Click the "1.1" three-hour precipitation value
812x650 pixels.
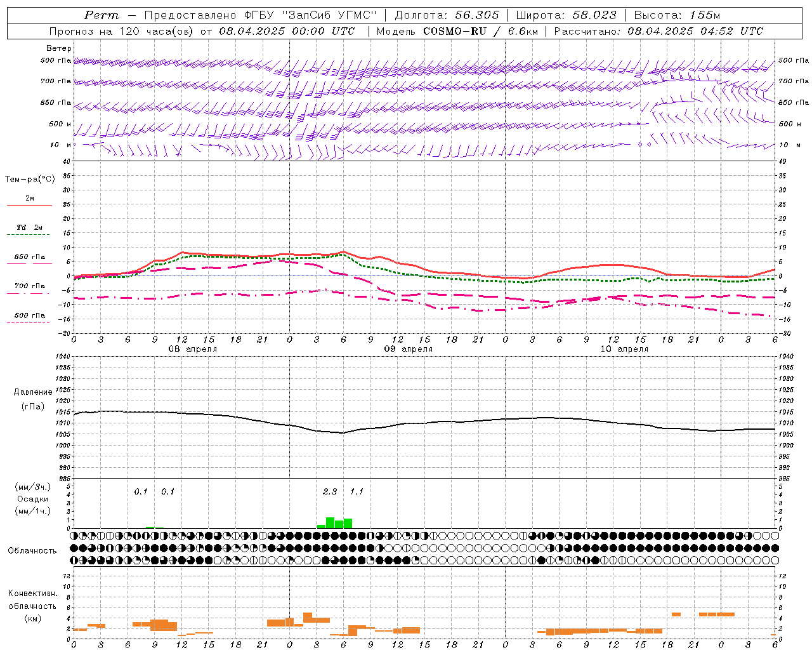click(x=357, y=492)
